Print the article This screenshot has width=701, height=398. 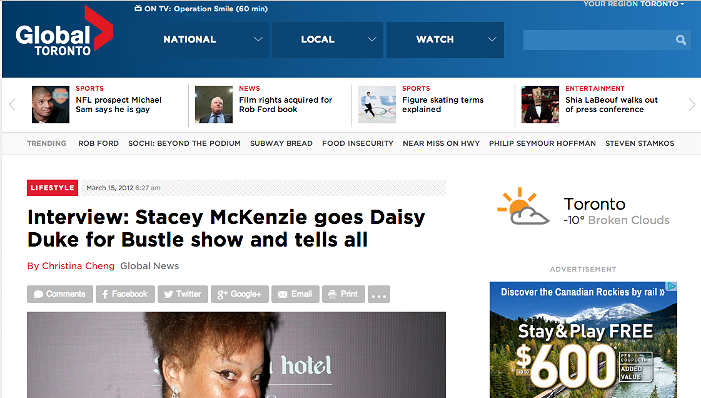tap(343, 294)
